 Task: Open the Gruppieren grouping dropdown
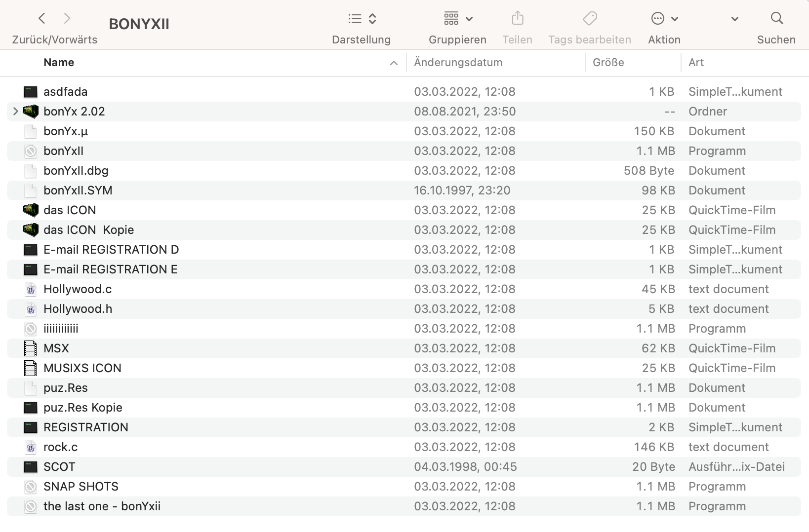click(x=457, y=19)
